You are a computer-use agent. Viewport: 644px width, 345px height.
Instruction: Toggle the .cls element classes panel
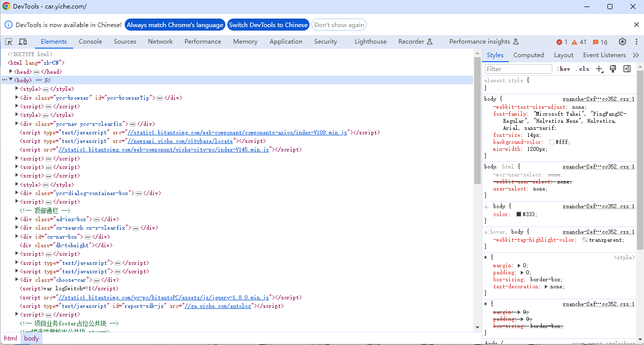click(x=582, y=69)
